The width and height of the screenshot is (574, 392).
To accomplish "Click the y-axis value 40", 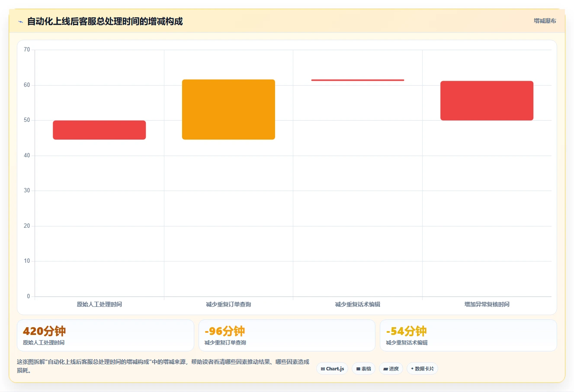I will [x=27, y=156].
